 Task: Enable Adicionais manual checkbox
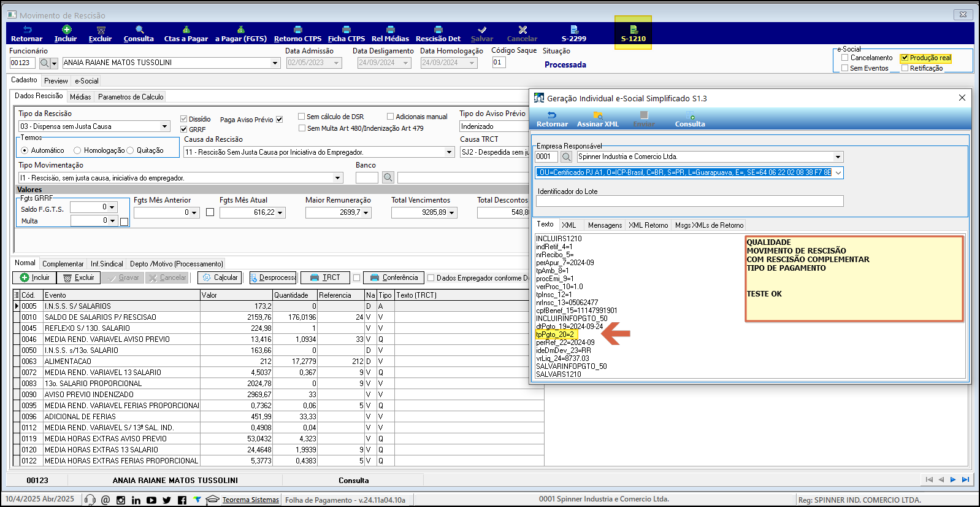tap(390, 116)
